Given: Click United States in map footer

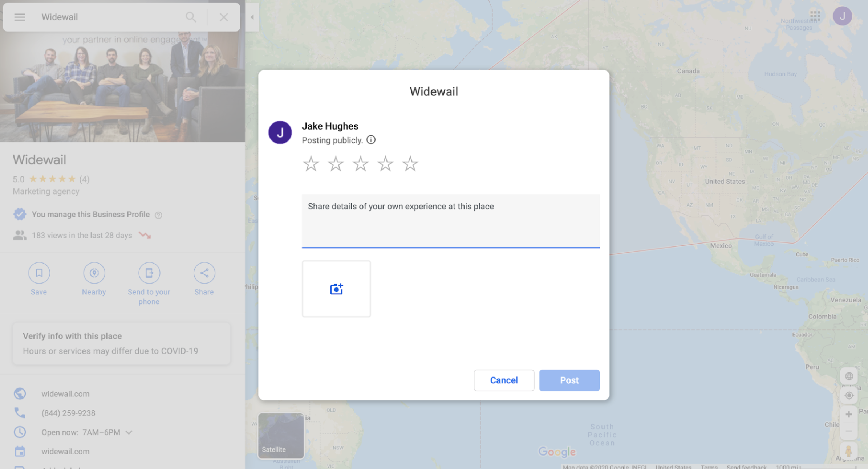Looking at the screenshot, I should coord(673,466).
